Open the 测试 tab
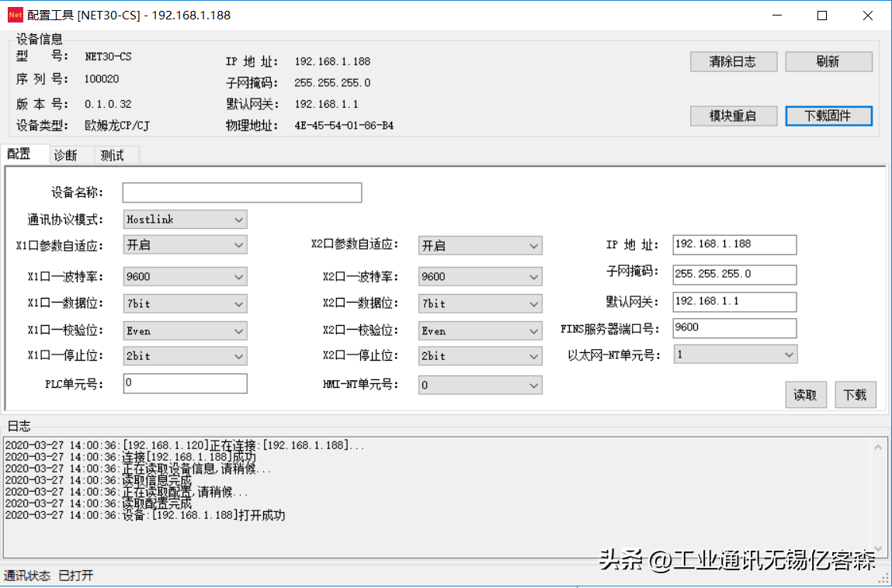 tap(112, 155)
